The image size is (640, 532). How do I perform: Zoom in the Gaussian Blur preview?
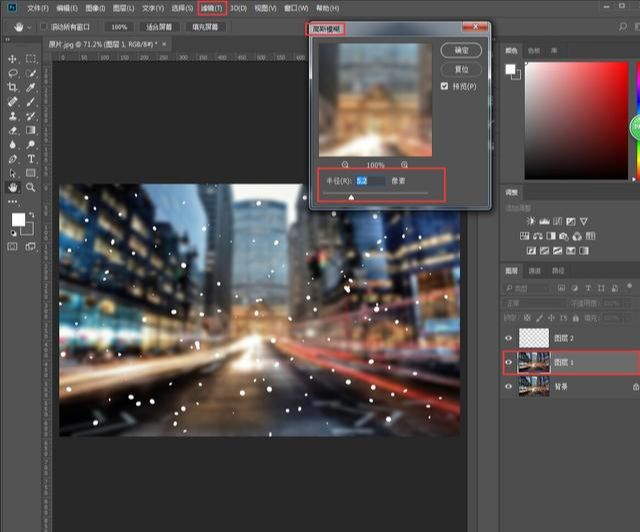tap(404, 165)
